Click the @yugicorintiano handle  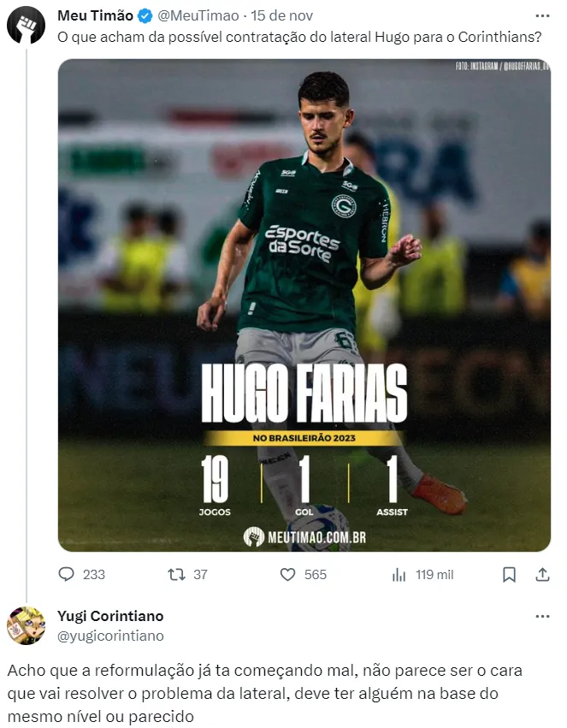(110, 636)
